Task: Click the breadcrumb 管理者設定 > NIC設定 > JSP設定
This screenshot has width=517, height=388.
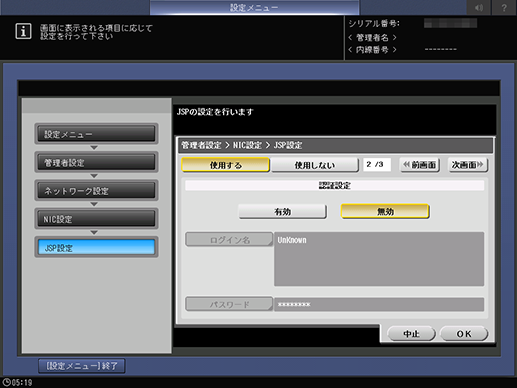Action: click(x=242, y=145)
